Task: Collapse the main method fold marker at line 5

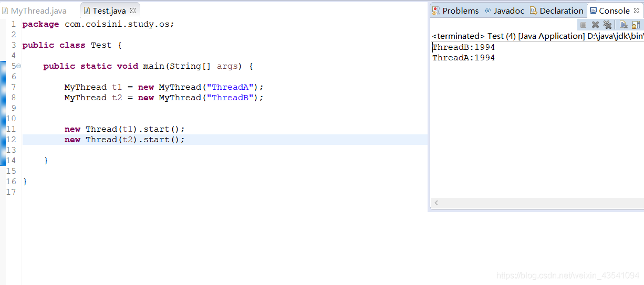Action: coord(18,66)
